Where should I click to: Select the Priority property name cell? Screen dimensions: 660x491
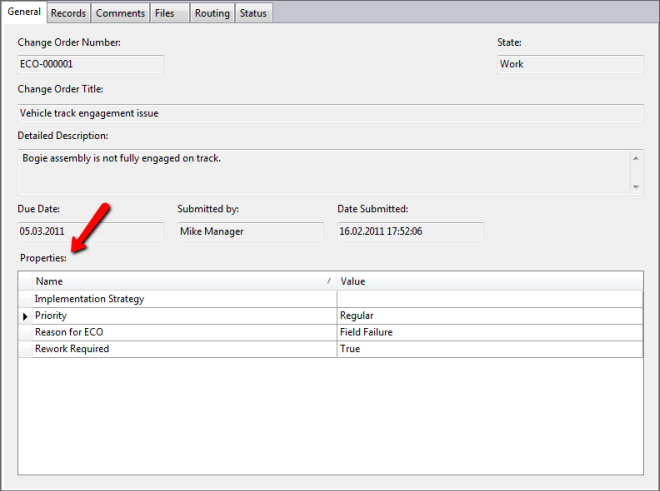184,316
